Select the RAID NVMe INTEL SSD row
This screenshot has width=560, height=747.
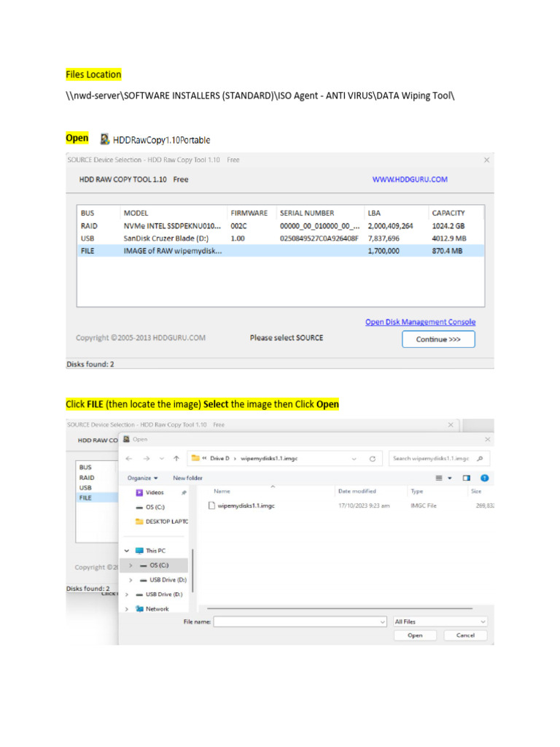tap(281, 226)
